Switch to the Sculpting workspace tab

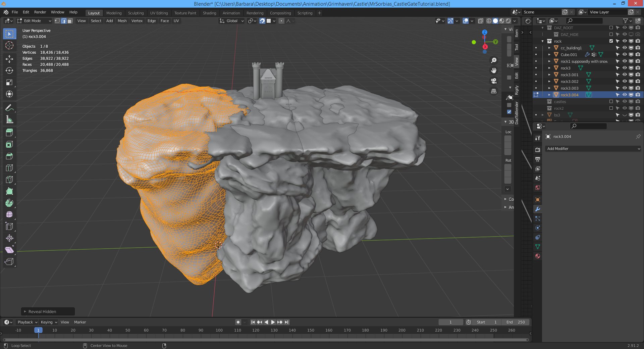(136, 13)
